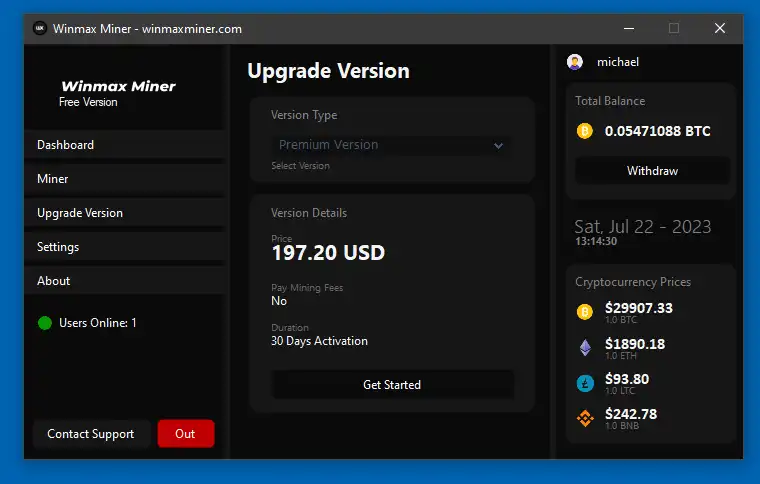The width and height of the screenshot is (760, 484).
Task: Click the Cryptocurrency Prices heading
Action: [633, 282]
